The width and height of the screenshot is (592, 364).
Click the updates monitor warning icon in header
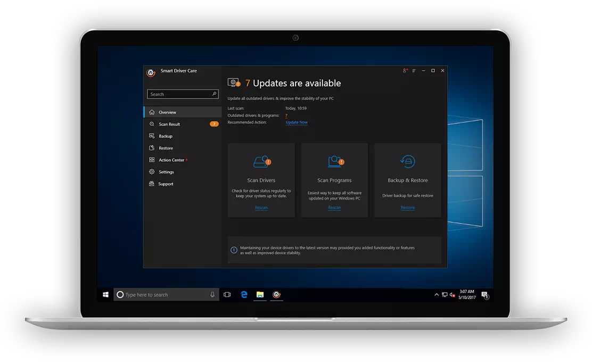coord(234,82)
